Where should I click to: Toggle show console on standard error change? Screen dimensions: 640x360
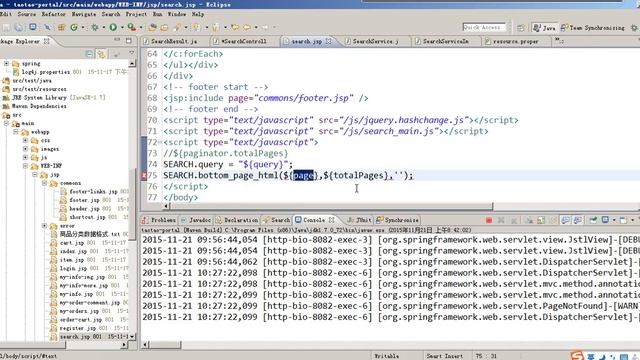click(x=578, y=220)
